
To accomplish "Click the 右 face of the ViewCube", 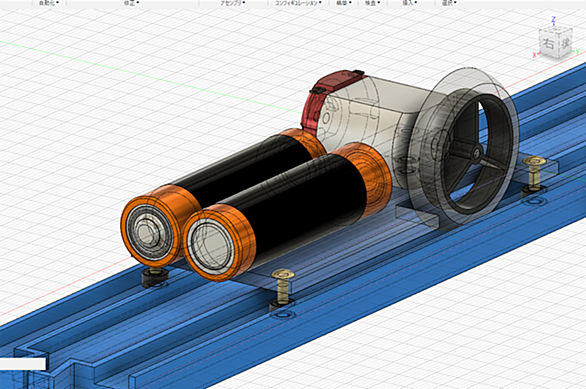I will click(548, 43).
